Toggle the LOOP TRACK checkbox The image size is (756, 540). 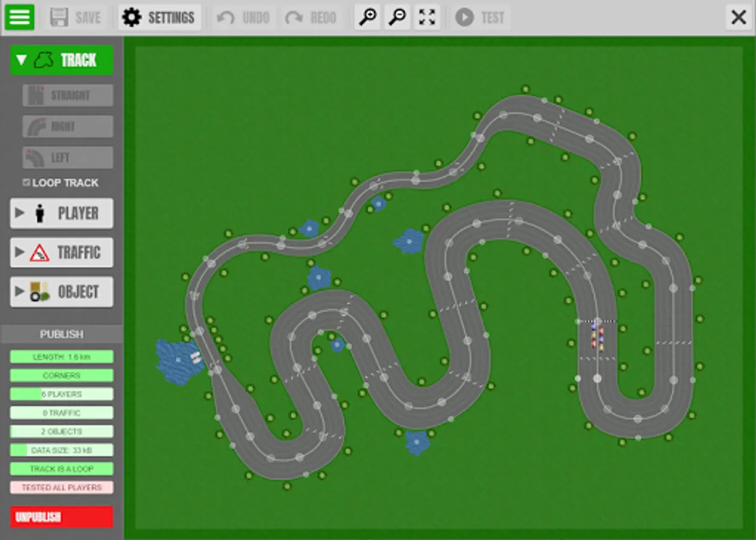pos(26,182)
